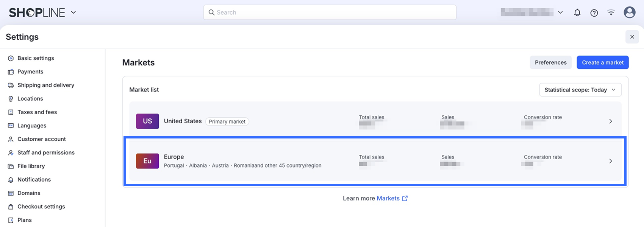Go to Shipping and delivery settings

click(45, 85)
